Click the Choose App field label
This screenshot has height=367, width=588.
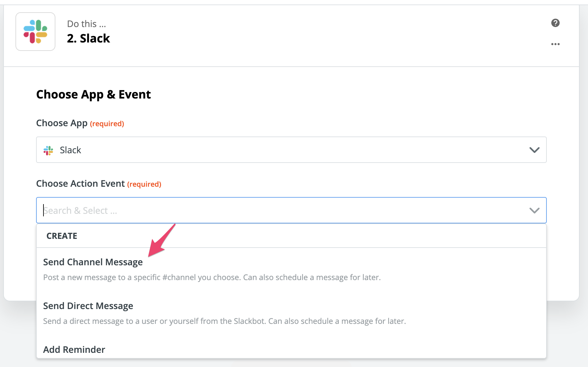pyautogui.click(x=62, y=123)
